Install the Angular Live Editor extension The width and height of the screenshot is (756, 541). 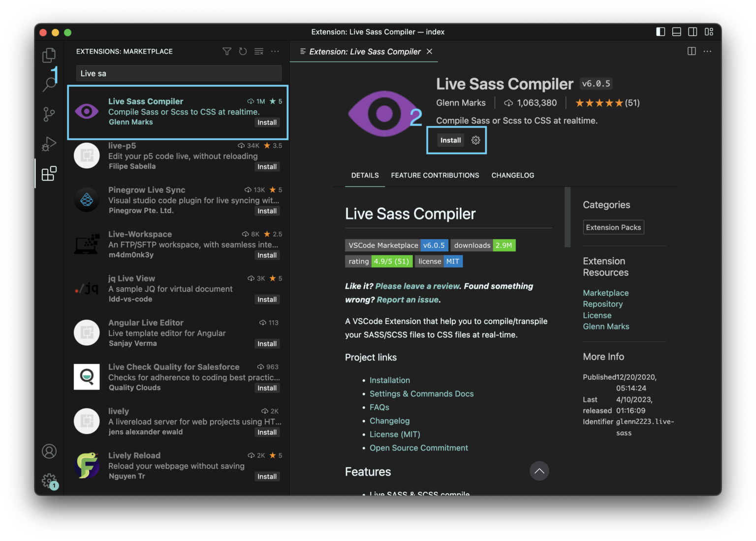point(267,344)
